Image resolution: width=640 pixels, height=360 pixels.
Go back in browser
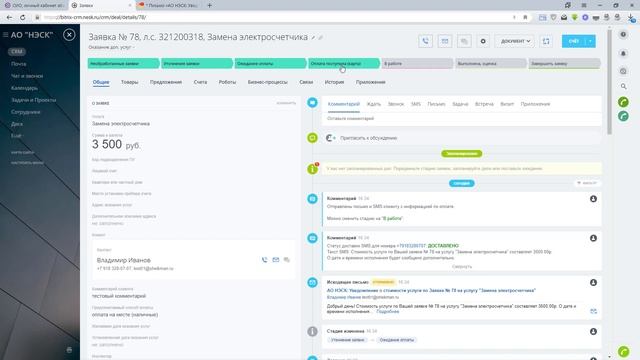coord(9,17)
